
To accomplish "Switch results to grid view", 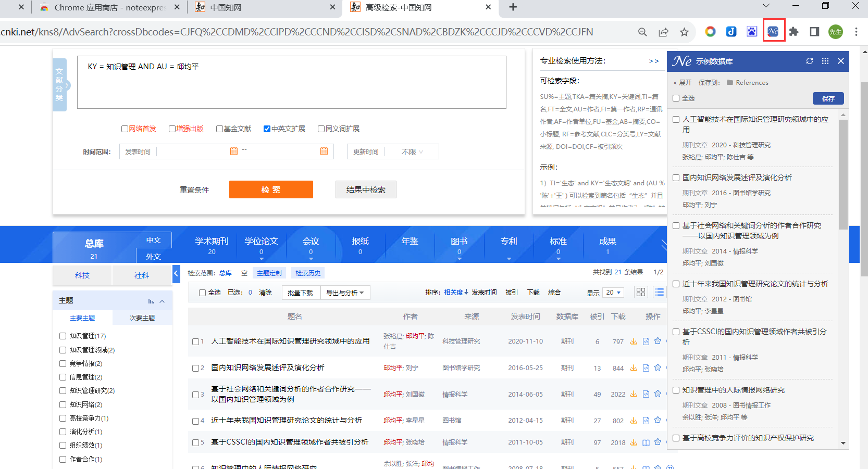I will tap(641, 292).
